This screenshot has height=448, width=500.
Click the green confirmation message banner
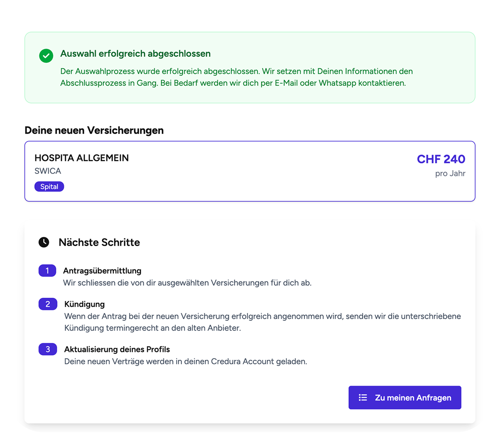pos(250,67)
